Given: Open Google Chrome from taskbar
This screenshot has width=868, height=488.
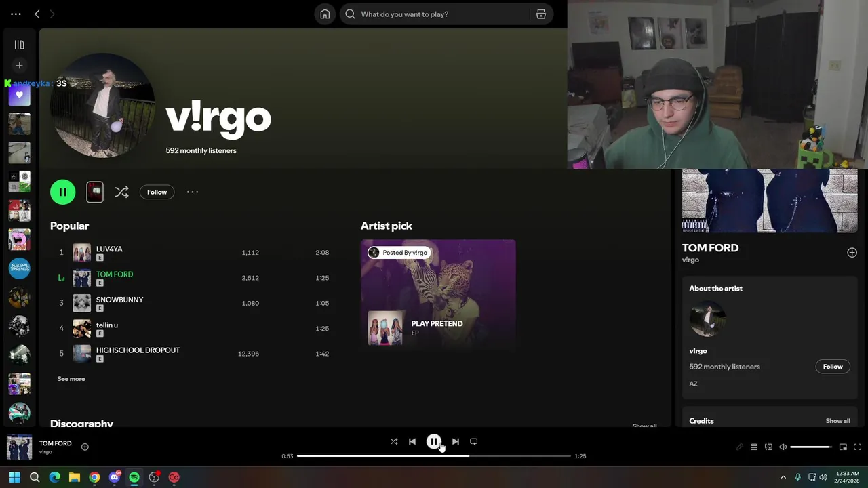Looking at the screenshot, I should 94,477.
